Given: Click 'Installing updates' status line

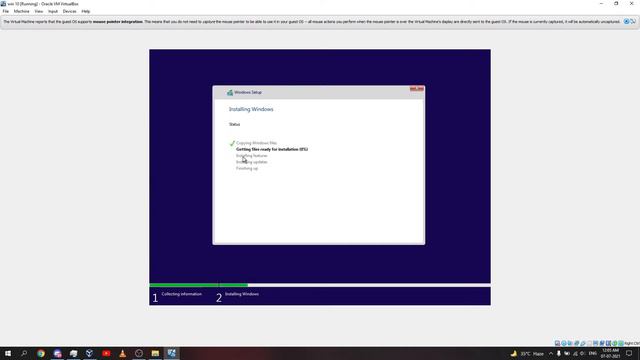Looking at the screenshot, I should [251, 162].
